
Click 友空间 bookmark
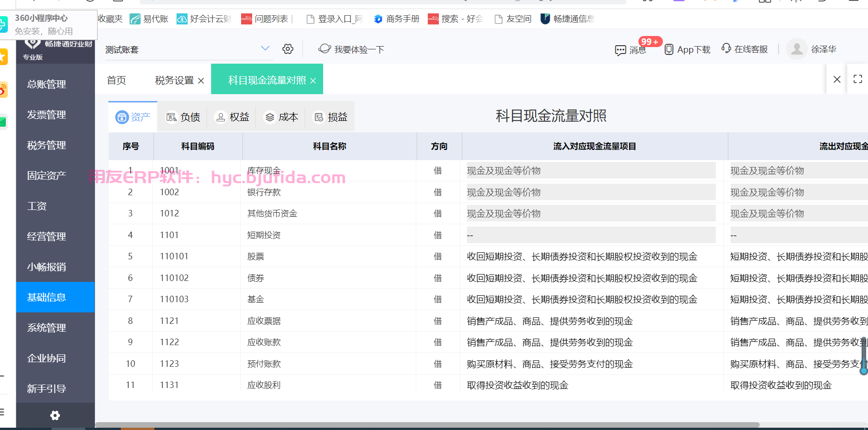click(x=513, y=19)
